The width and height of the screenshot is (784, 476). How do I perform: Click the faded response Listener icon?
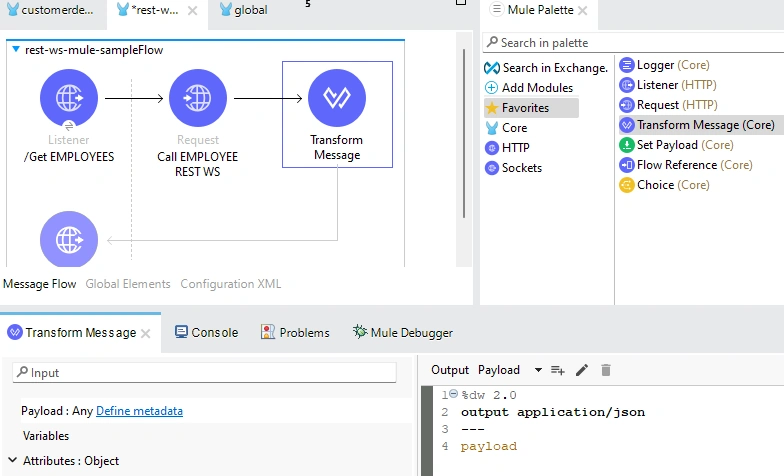point(69,239)
